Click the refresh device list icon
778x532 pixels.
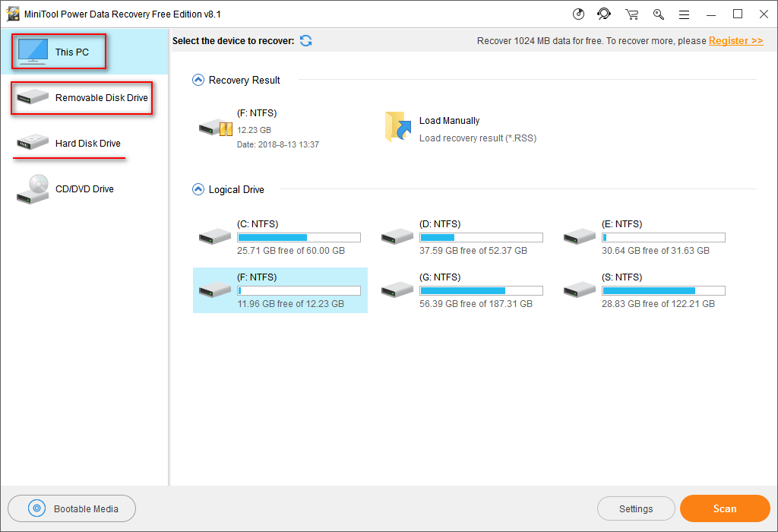(305, 41)
